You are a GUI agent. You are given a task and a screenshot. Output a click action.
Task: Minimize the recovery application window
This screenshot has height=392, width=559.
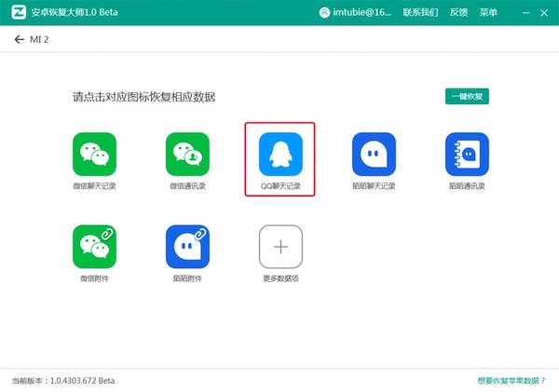tap(525, 13)
